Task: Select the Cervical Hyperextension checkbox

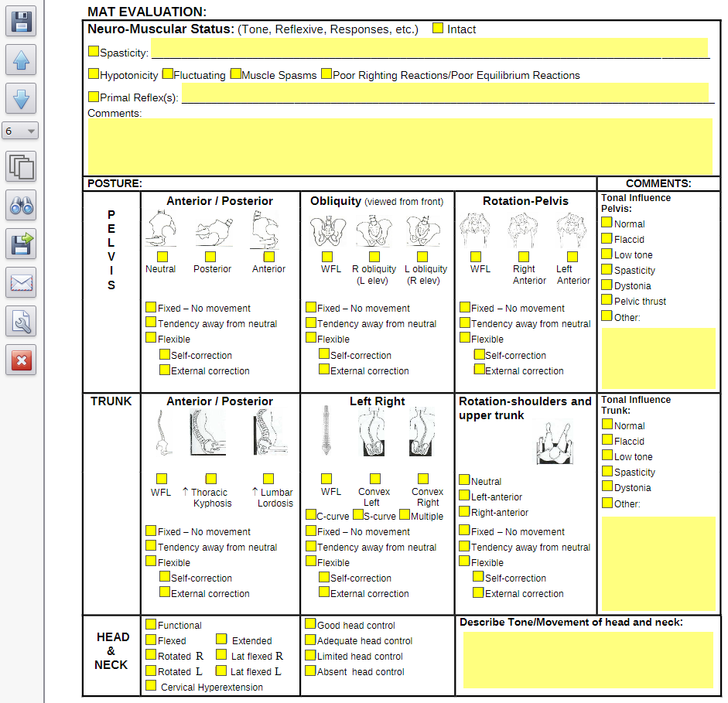Action: (x=151, y=686)
